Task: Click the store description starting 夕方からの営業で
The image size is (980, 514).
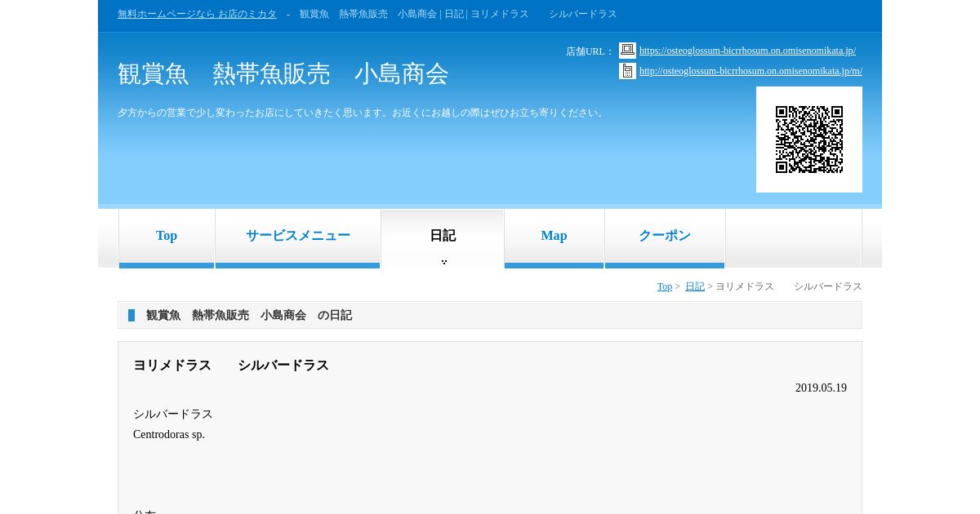Action: (363, 113)
